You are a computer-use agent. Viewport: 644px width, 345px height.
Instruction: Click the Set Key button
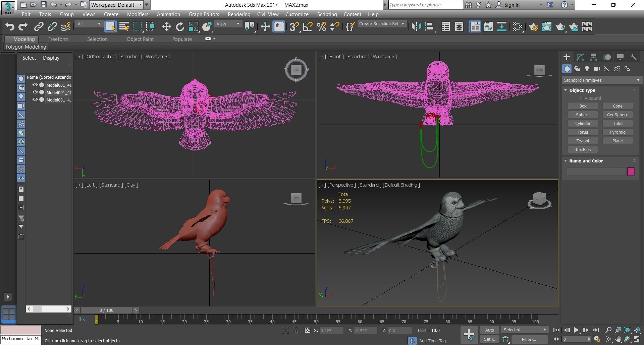489,339
